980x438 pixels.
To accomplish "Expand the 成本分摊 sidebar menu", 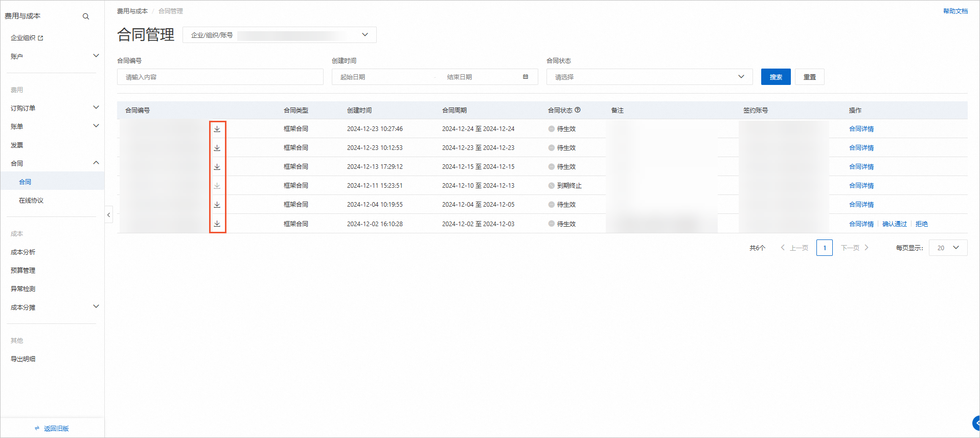I will click(x=96, y=306).
